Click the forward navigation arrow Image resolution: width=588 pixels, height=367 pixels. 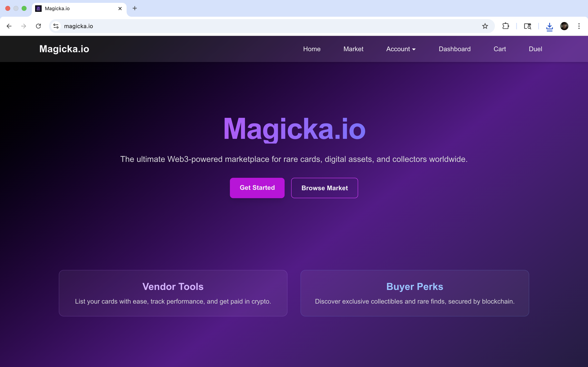pyautogui.click(x=23, y=26)
